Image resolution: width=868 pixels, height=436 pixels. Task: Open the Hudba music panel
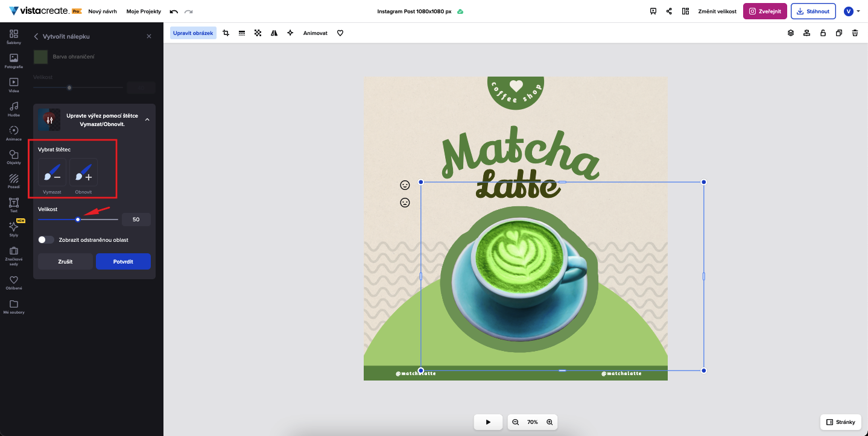pyautogui.click(x=14, y=109)
